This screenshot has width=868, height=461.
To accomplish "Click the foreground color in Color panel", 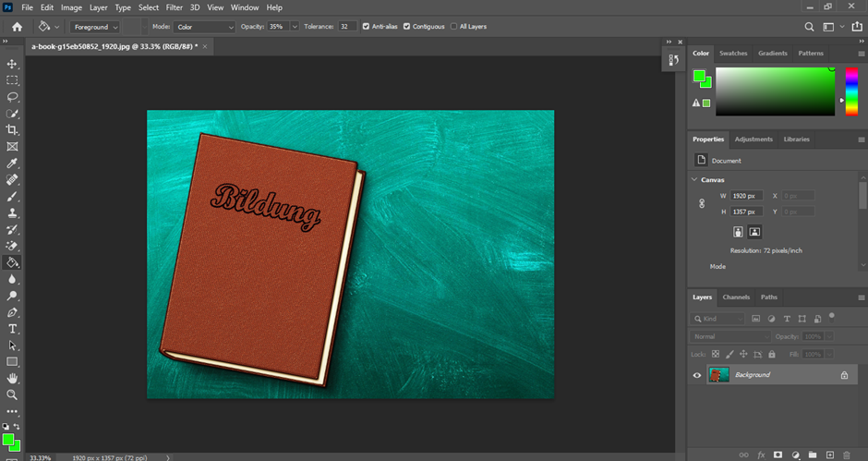I will [x=699, y=76].
